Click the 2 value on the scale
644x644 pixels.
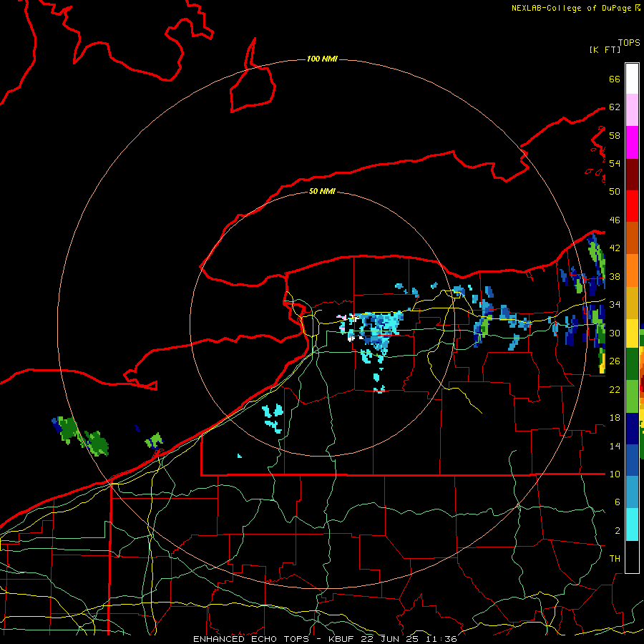coord(618,531)
